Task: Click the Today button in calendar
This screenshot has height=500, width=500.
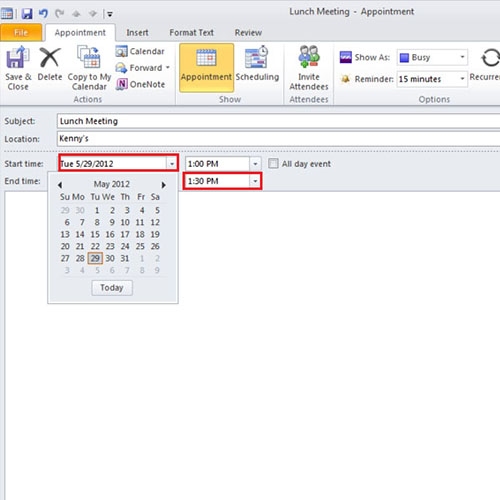Action: coord(112,288)
